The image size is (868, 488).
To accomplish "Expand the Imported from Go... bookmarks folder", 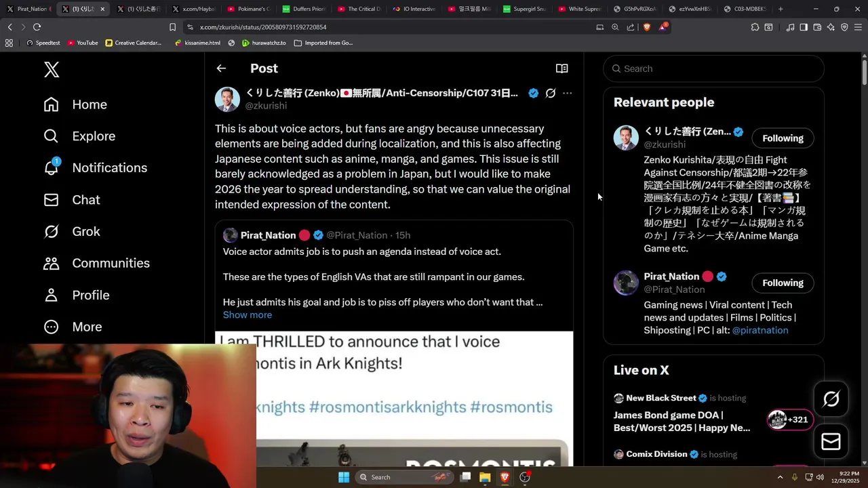I will tap(323, 43).
